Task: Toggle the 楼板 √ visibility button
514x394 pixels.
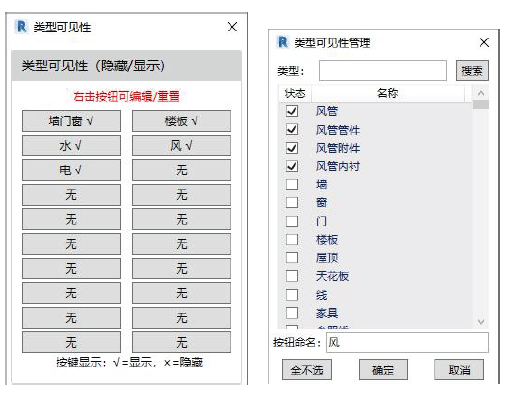Action: point(181,121)
